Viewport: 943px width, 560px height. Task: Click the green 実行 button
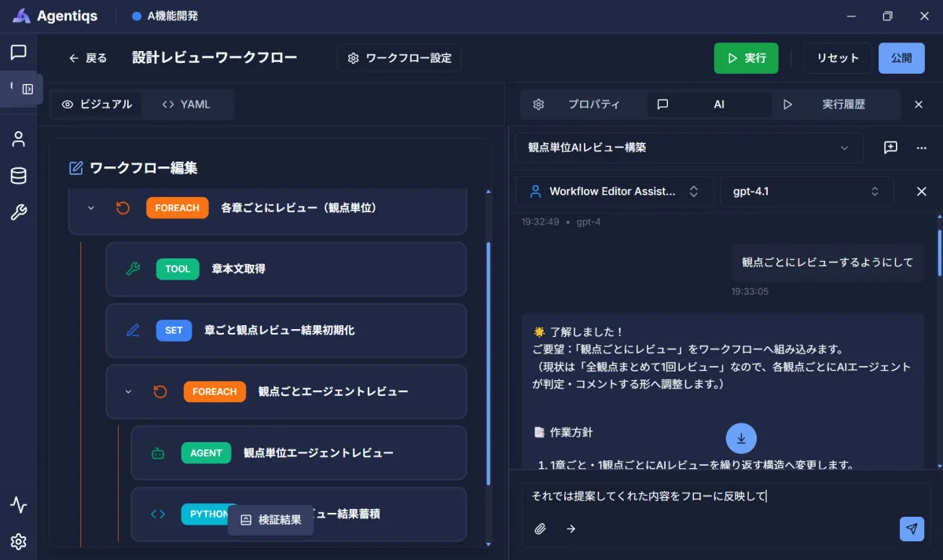[746, 58]
